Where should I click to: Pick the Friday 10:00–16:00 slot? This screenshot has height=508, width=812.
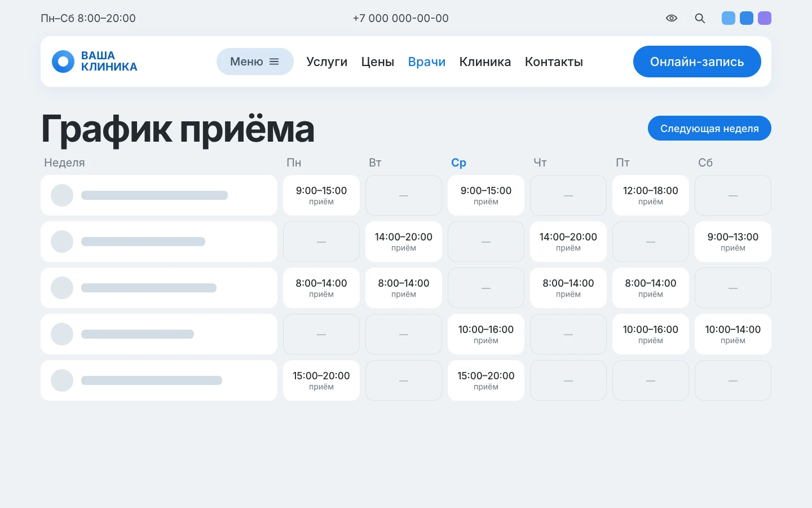click(x=651, y=334)
